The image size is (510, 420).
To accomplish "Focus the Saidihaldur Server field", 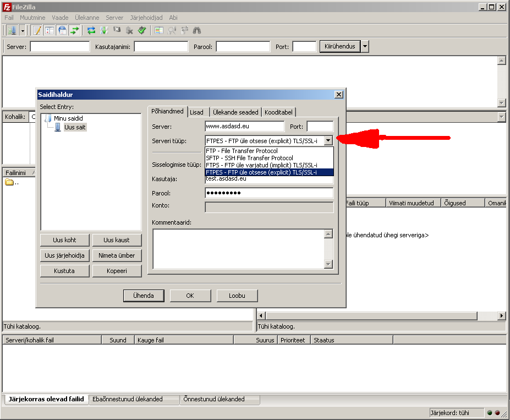I will coord(245,126).
